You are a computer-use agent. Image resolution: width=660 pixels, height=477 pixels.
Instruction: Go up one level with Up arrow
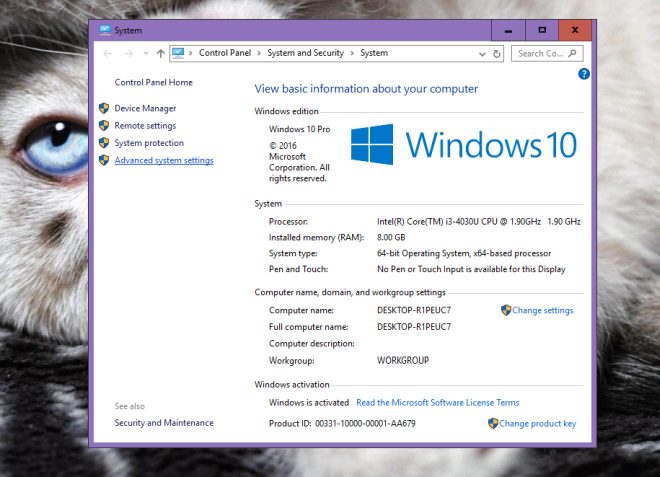coord(160,53)
